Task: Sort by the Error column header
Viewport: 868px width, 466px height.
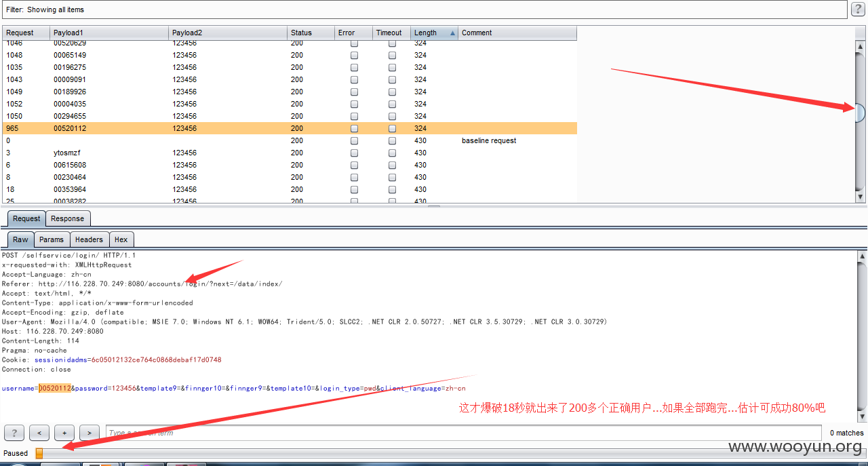Action: [353, 33]
